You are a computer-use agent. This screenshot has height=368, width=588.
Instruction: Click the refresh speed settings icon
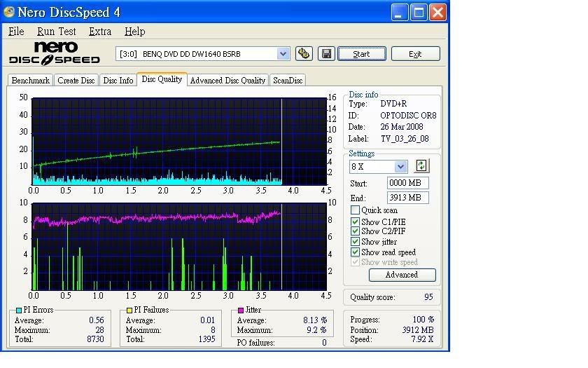(x=421, y=165)
